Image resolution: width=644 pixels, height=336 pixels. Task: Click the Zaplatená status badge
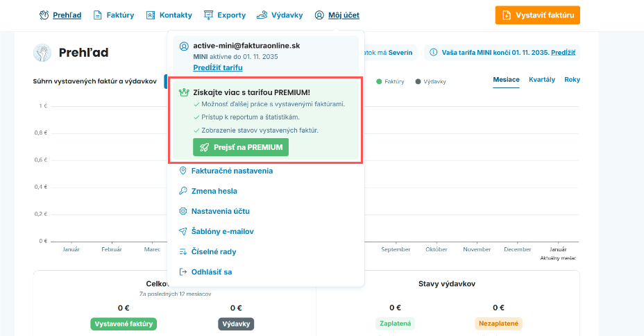(395, 324)
